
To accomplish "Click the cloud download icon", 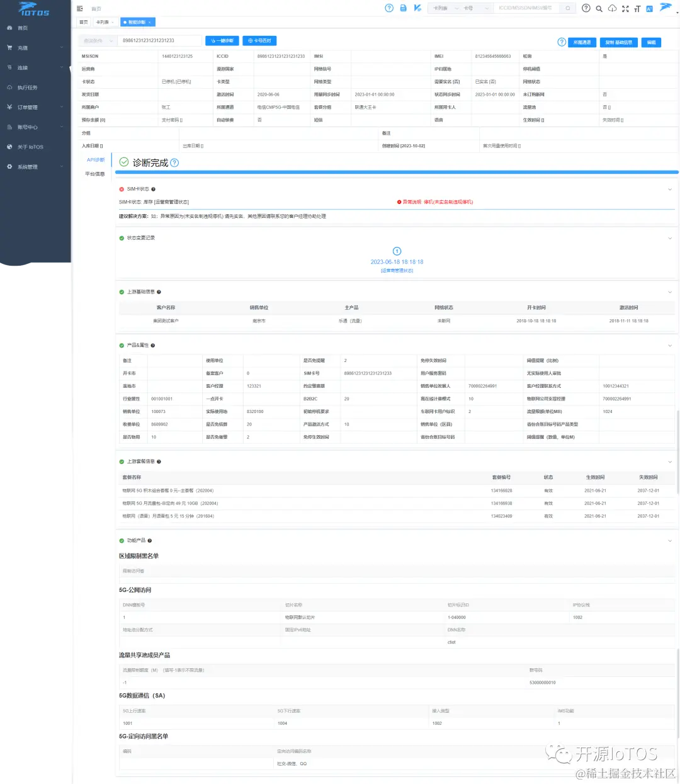I will tap(612, 8).
